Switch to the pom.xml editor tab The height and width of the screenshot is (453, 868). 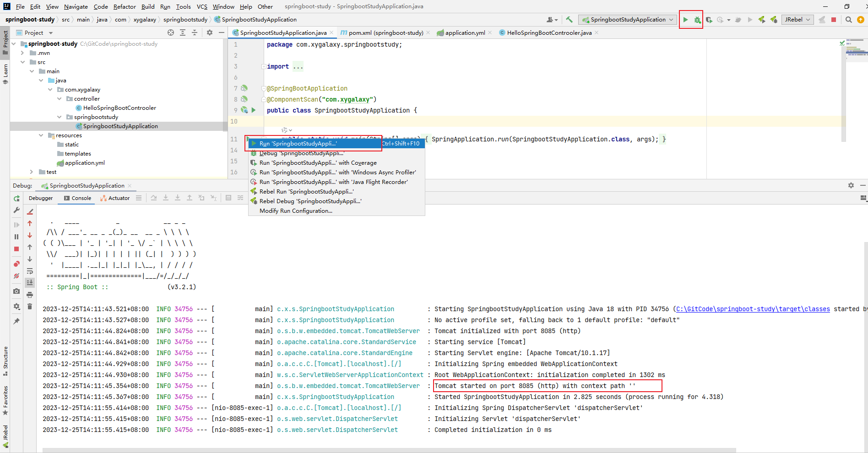[385, 33]
